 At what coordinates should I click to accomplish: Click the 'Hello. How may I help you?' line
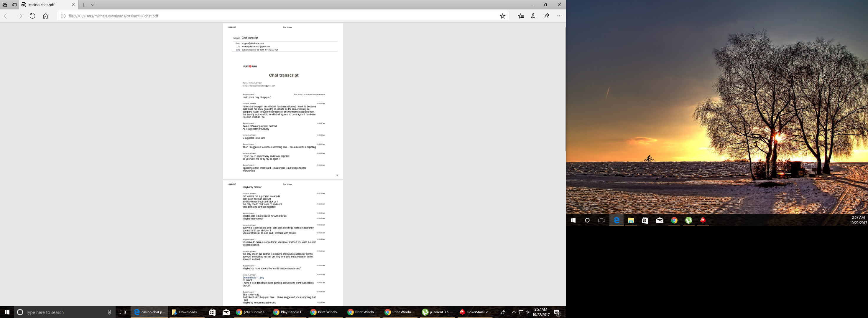(257, 97)
